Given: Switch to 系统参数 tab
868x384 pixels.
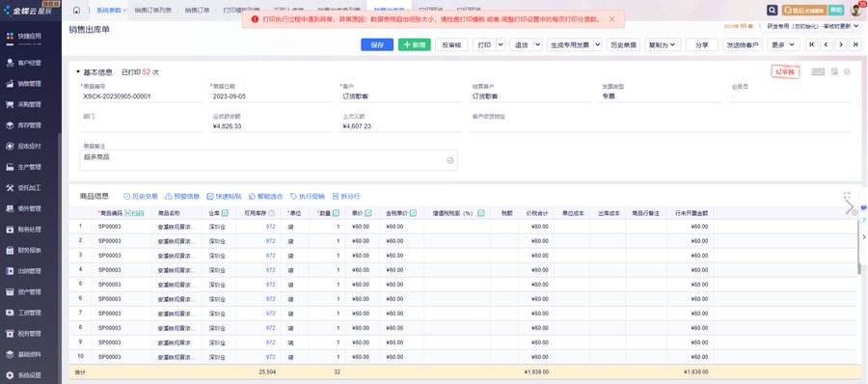Looking at the screenshot, I should click(x=108, y=11).
